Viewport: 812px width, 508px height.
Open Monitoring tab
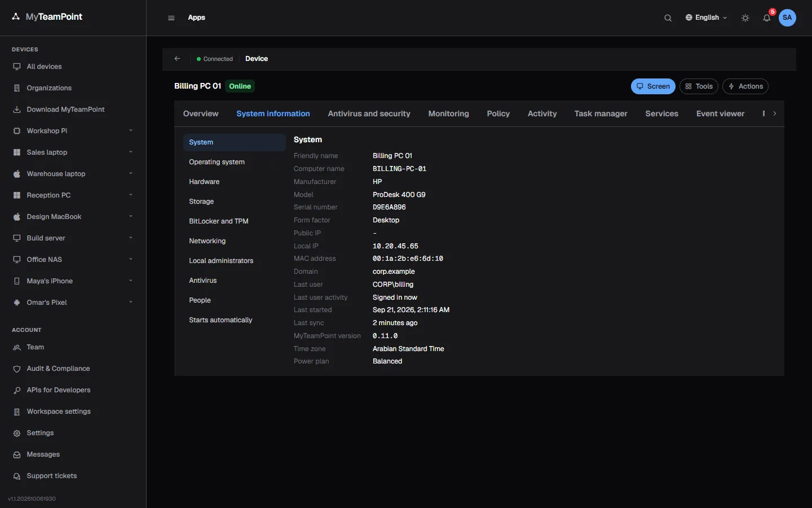click(448, 113)
